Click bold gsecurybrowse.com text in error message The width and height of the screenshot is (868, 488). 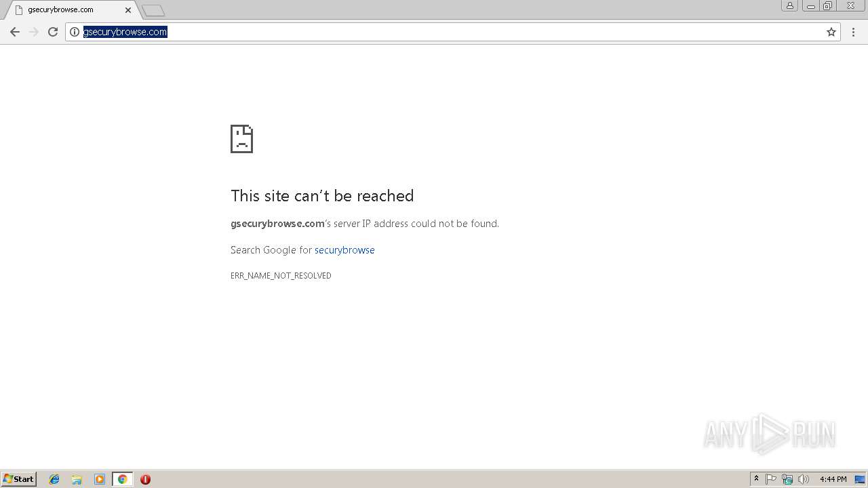277,224
